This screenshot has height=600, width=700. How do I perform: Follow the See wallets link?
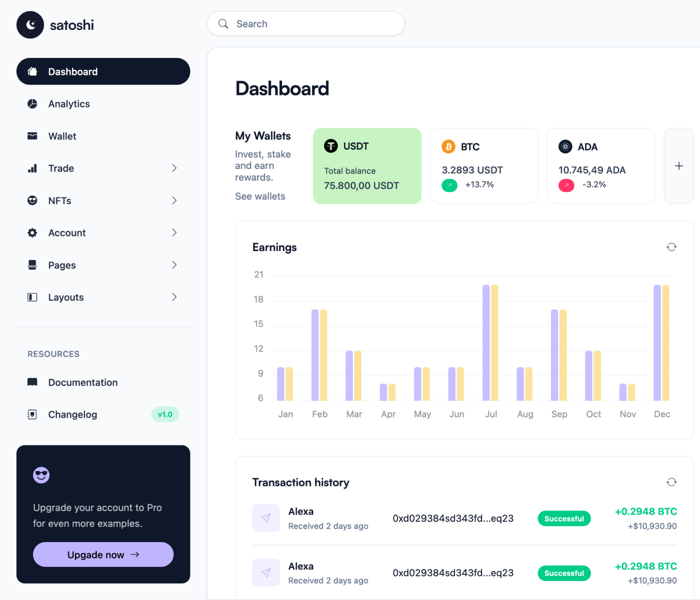pyautogui.click(x=260, y=196)
